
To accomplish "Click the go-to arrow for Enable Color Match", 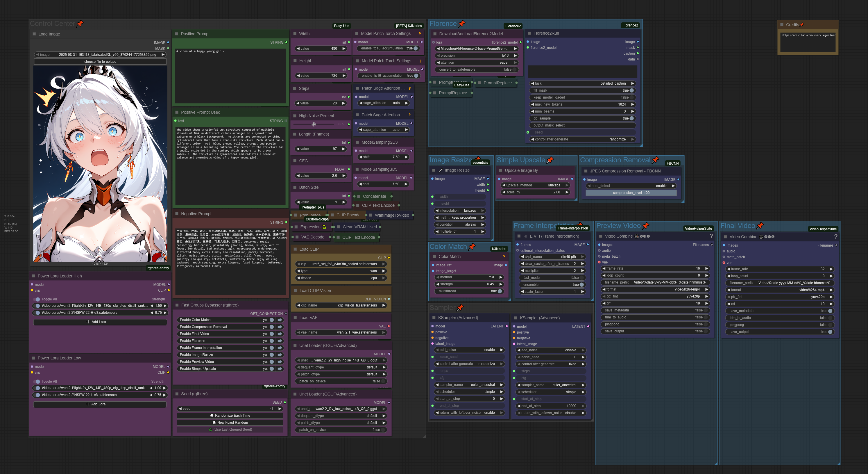I will click(x=280, y=320).
